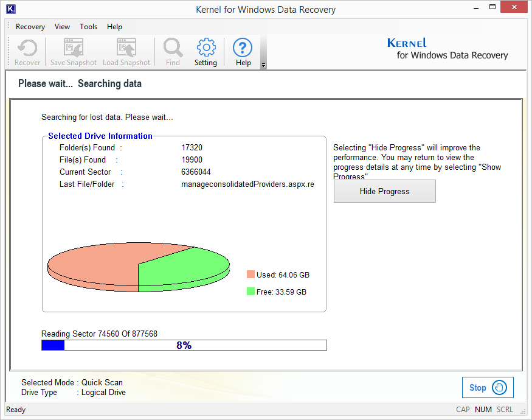
Task: Click the SCRL status indicator
Action: coord(505,410)
